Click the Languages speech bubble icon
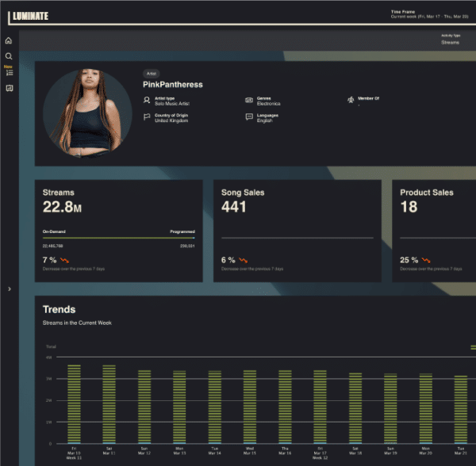 [x=249, y=116]
